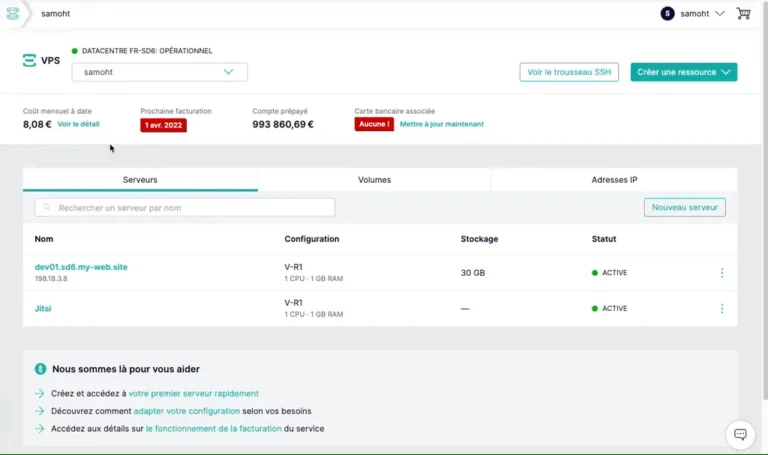Focus the Rechercher un serveur par nom field
Screen dimensions: 768x455
185,208
